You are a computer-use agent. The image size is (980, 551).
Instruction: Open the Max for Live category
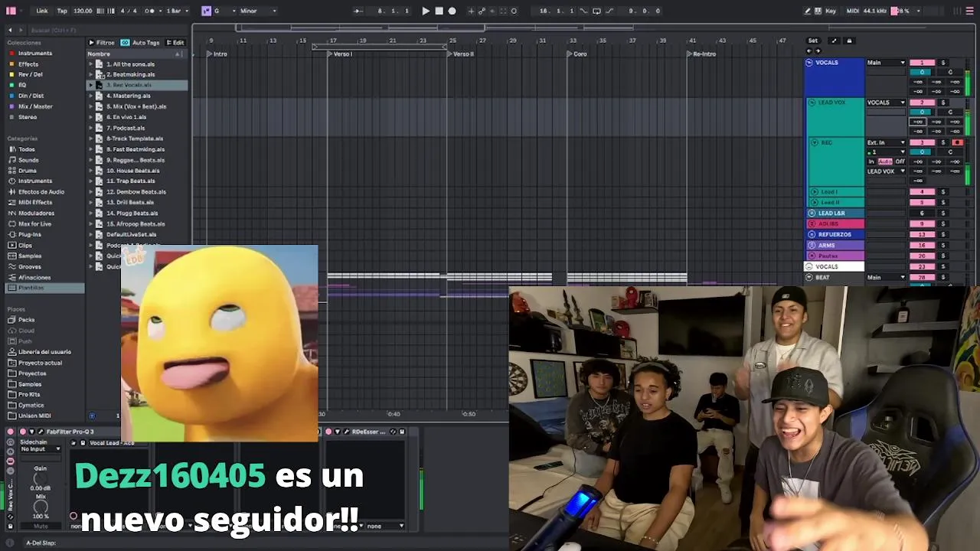click(34, 224)
